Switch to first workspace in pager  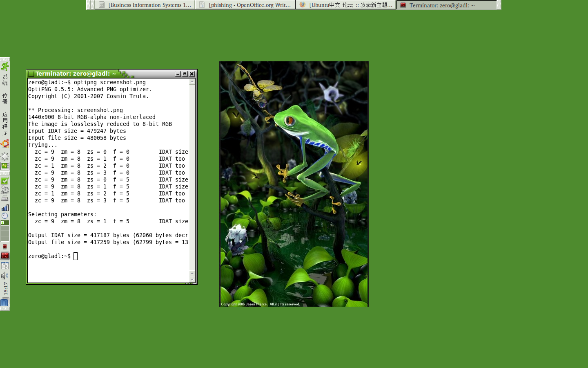(x=5, y=223)
